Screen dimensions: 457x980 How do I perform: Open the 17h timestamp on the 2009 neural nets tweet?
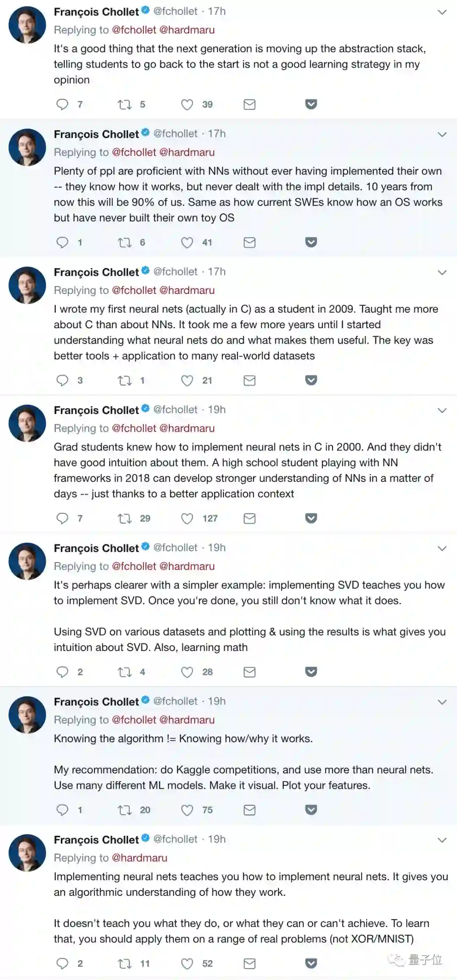click(217, 272)
